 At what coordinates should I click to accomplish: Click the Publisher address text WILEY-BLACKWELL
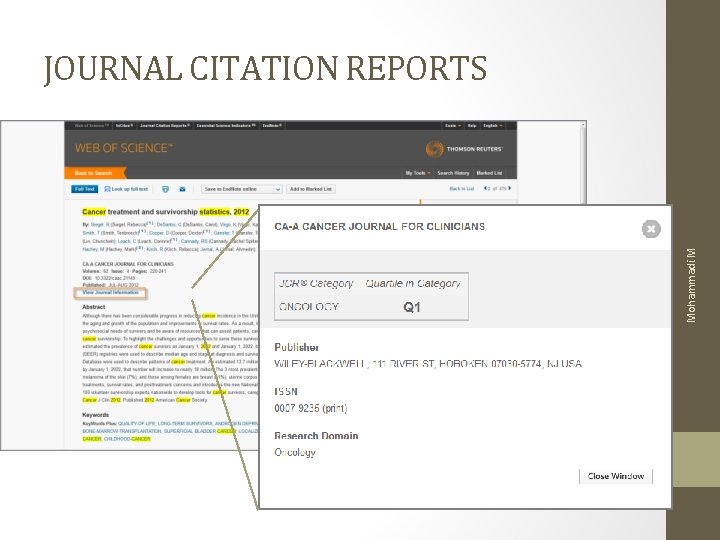[x=428, y=364]
